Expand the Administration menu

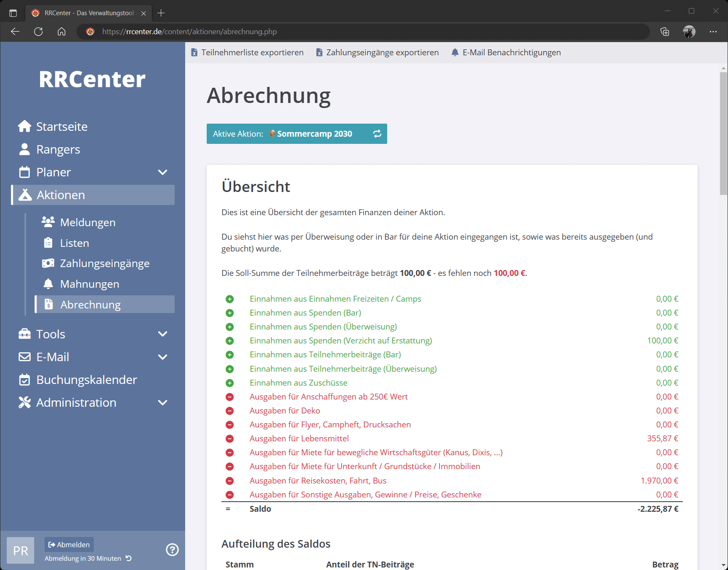tap(162, 403)
